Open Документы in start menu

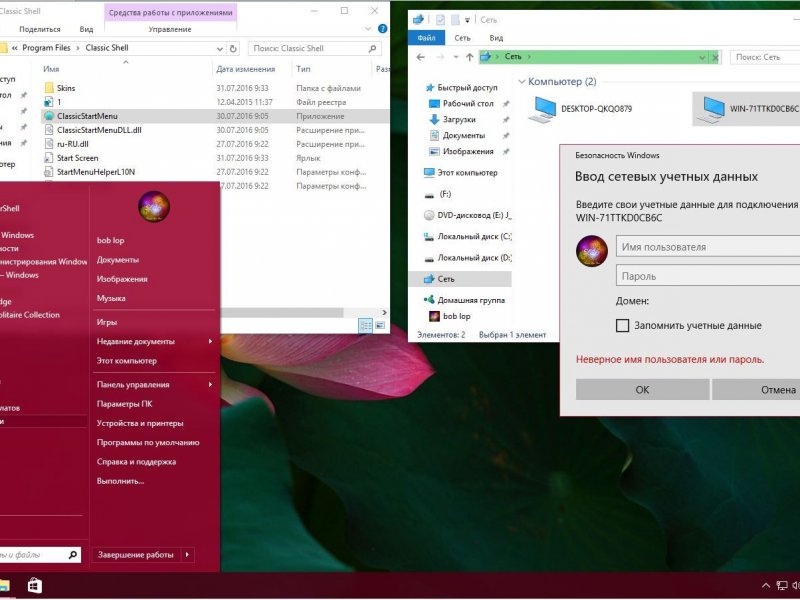pos(118,260)
